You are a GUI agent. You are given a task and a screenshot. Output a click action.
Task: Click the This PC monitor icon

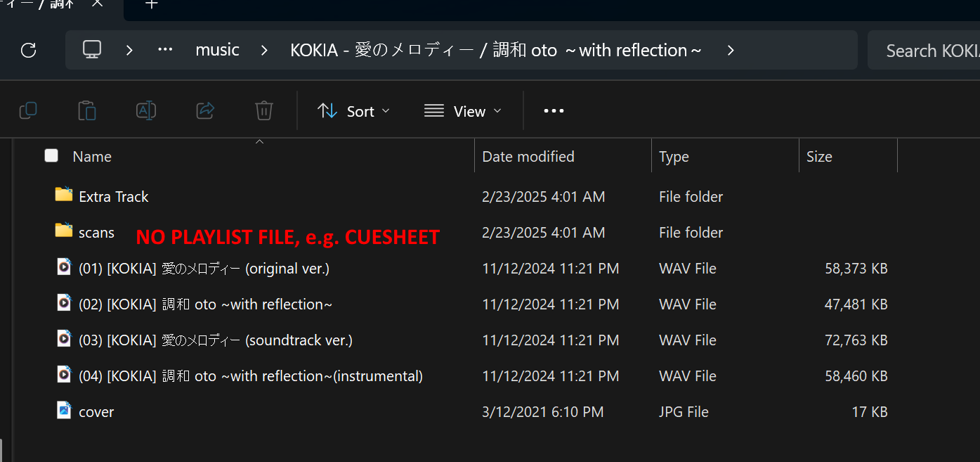(x=92, y=50)
